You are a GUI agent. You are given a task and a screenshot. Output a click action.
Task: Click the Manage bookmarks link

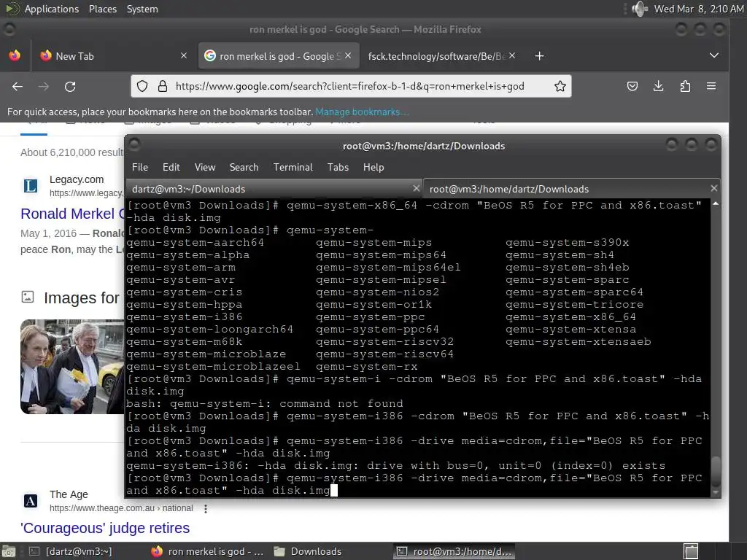[x=362, y=112]
